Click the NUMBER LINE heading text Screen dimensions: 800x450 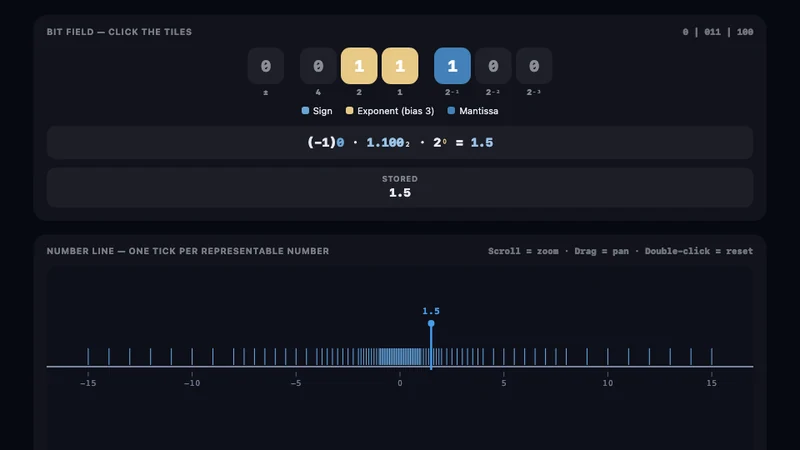188,251
